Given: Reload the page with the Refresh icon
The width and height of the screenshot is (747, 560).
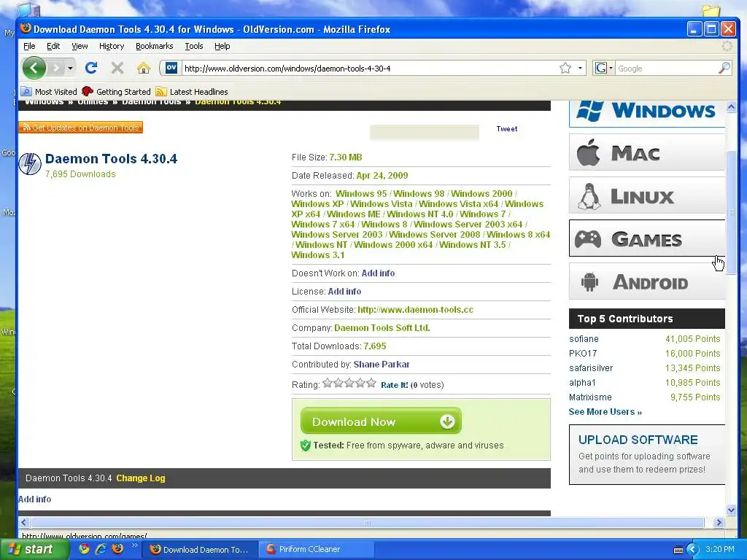Looking at the screenshot, I should coord(91,68).
